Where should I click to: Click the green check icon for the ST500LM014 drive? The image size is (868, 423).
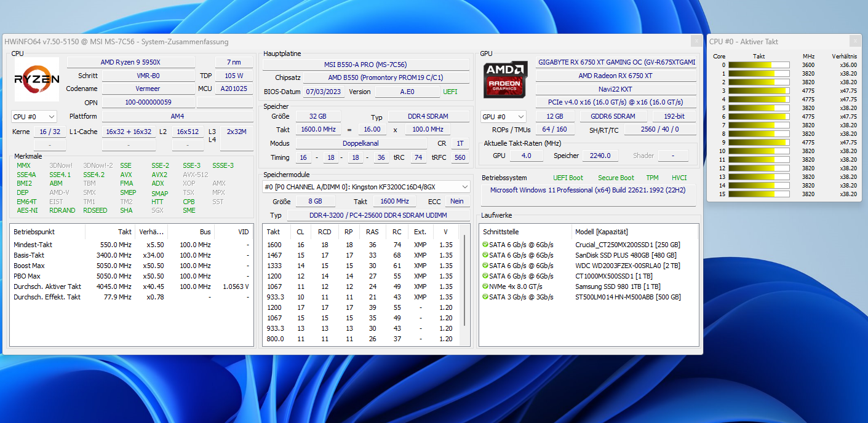tap(485, 297)
